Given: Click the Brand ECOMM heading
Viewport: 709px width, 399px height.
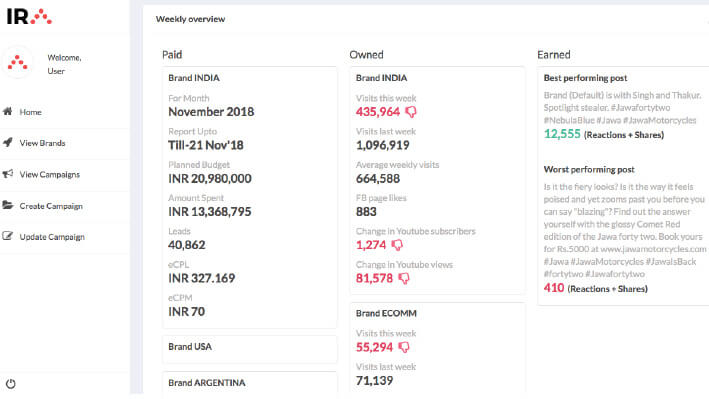Looking at the screenshot, I should point(386,313).
